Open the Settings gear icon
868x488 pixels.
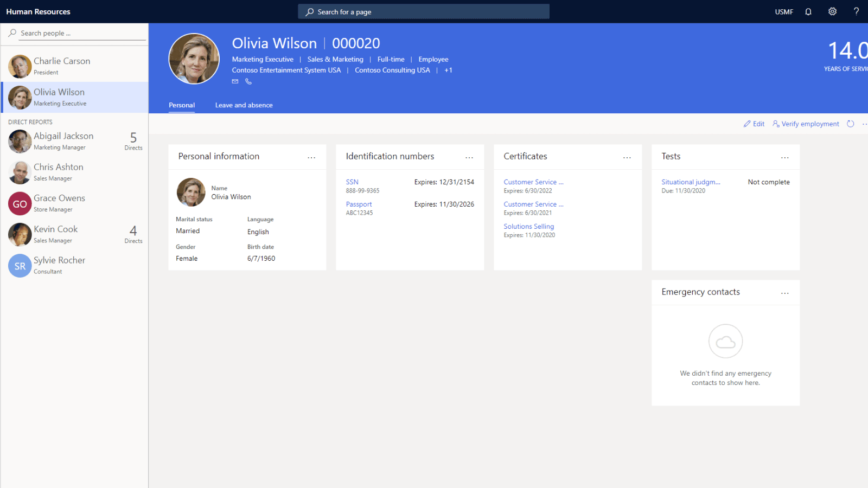click(x=832, y=11)
